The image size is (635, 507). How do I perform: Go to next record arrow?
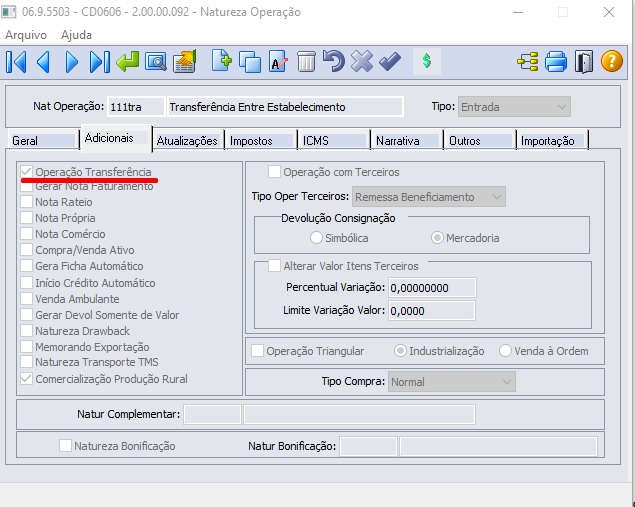pos(72,62)
